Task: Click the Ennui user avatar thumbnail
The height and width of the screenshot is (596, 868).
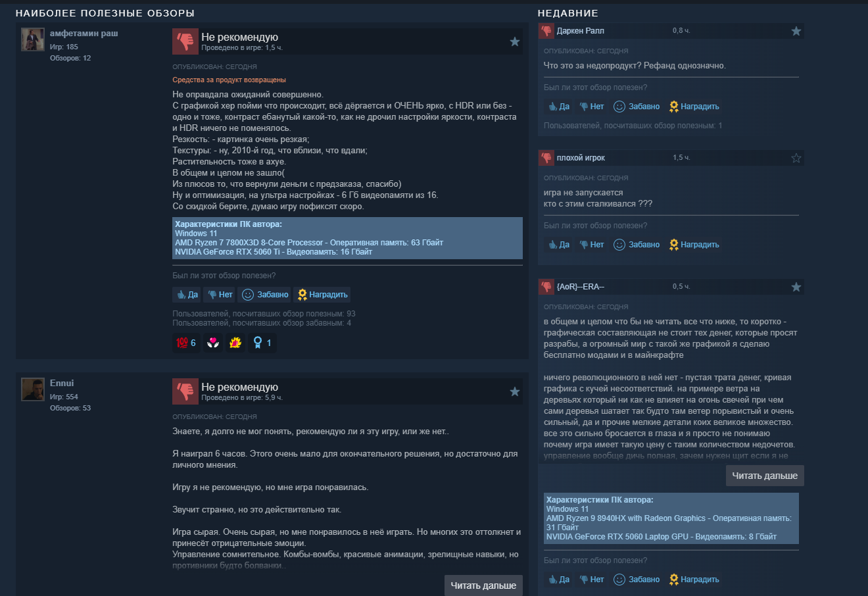Action: (x=33, y=389)
